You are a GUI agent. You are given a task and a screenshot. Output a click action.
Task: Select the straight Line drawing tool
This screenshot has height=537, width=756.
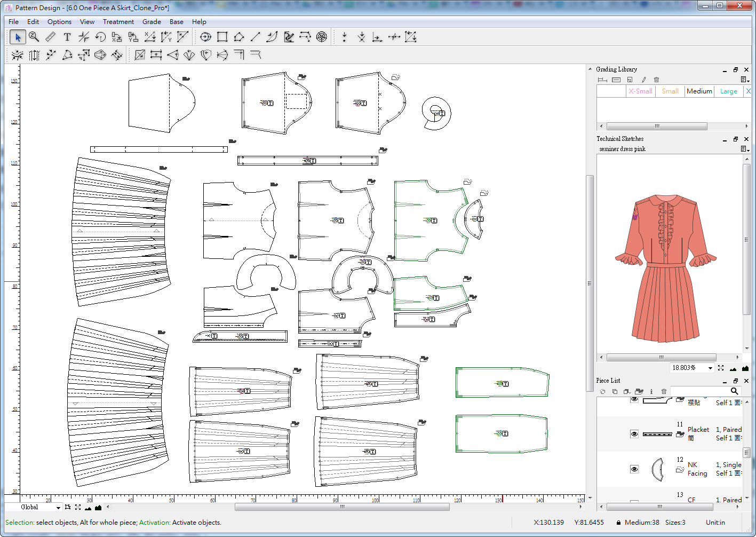(x=256, y=37)
